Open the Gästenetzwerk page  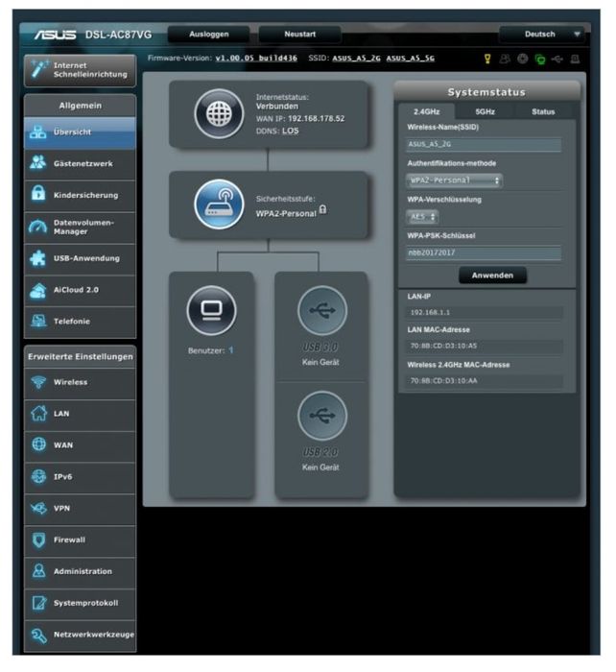coord(80,164)
